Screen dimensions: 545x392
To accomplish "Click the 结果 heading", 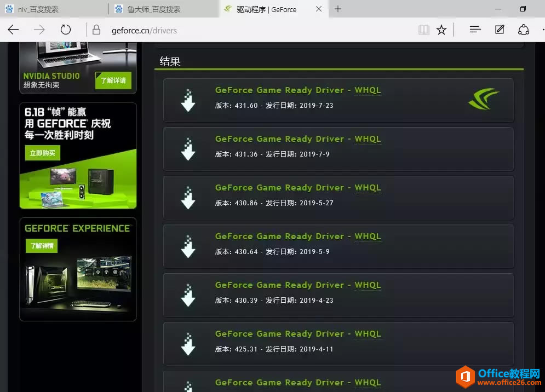I will (170, 61).
